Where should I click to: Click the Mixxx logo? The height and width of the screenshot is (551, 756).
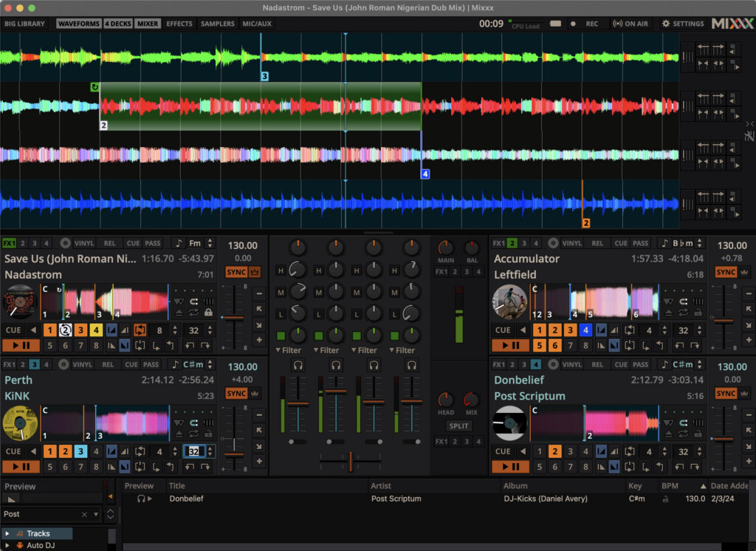[732, 23]
